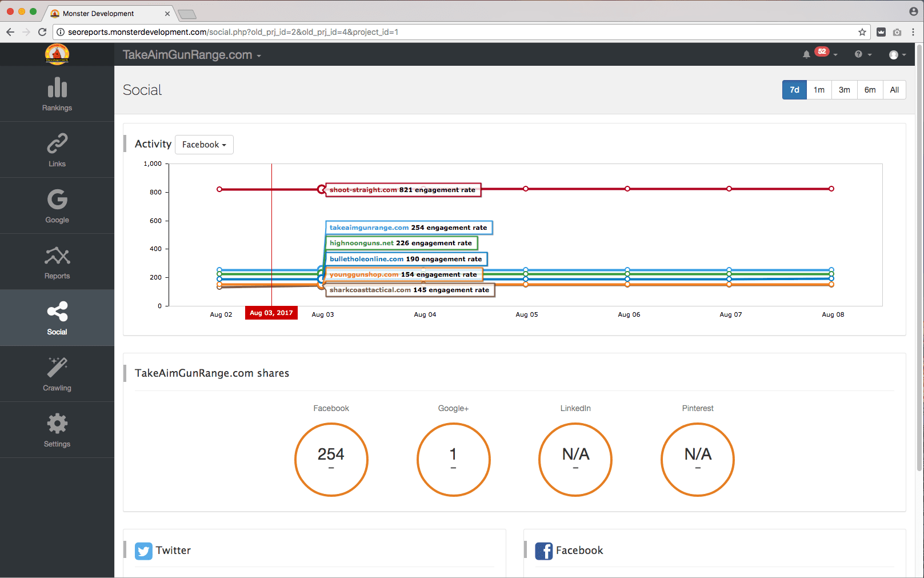Bookmark page with the star icon

tap(862, 32)
